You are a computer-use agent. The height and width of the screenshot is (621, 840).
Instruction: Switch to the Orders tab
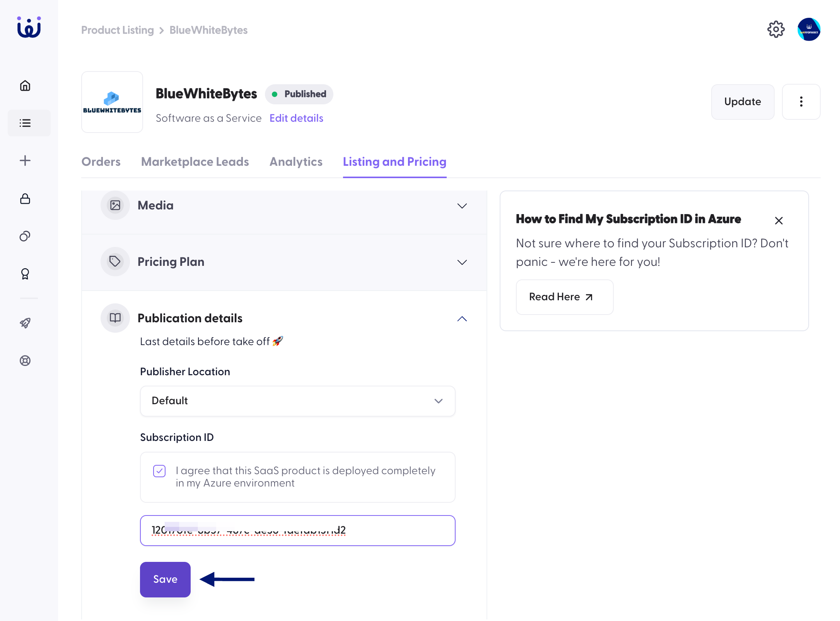point(101,162)
